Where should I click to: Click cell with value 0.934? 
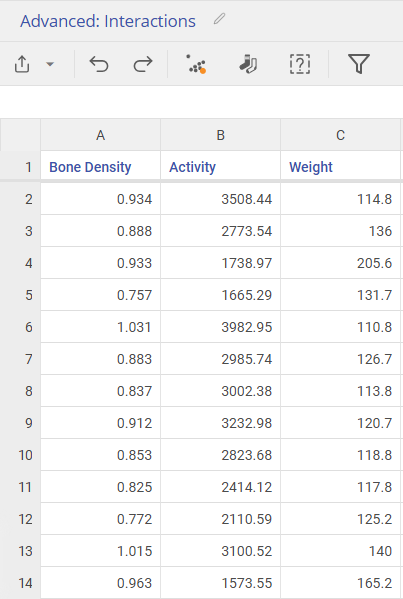[100, 199]
